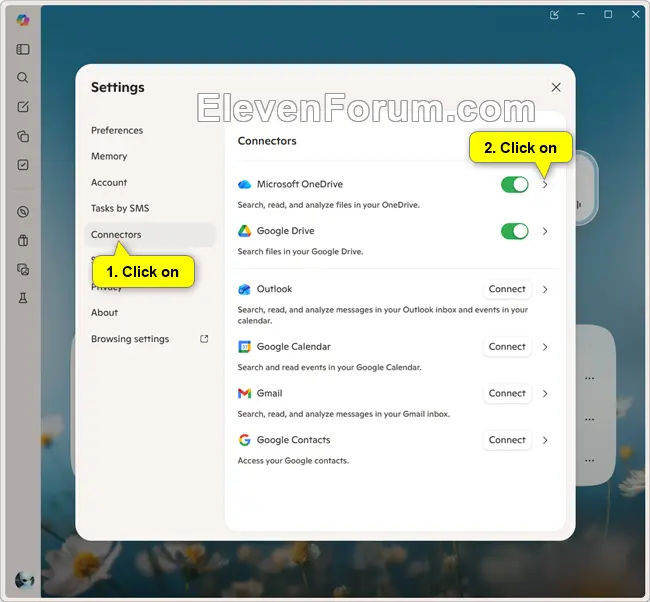Click the external link icon beside Browsing settings
Viewport: 650px width, 602px height.
click(x=204, y=339)
